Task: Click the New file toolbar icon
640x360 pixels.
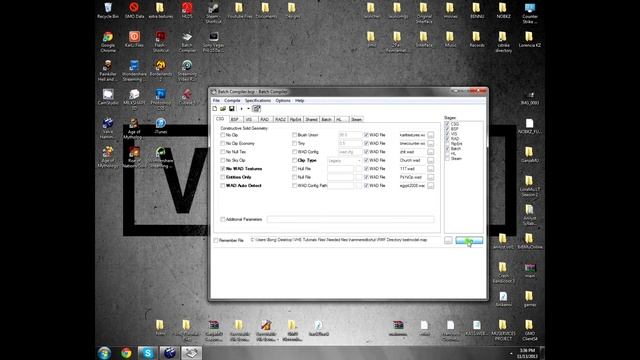Action: (215, 109)
